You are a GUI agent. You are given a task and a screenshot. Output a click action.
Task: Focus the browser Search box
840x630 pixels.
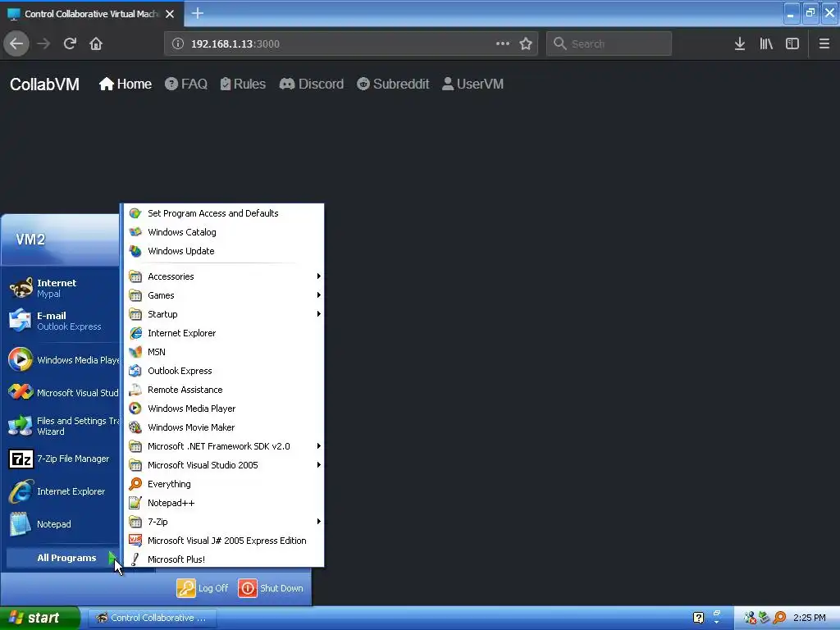click(609, 43)
